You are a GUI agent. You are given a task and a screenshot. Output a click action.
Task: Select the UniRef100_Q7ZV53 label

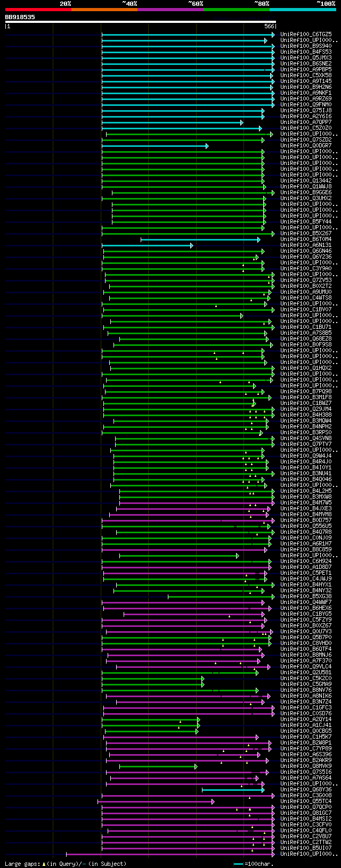click(x=306, y=280)
